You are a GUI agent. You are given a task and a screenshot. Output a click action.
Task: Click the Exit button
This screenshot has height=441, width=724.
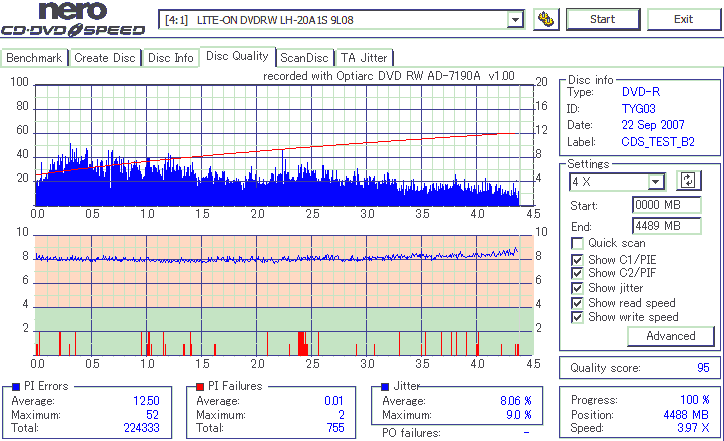tap(683, 19)
